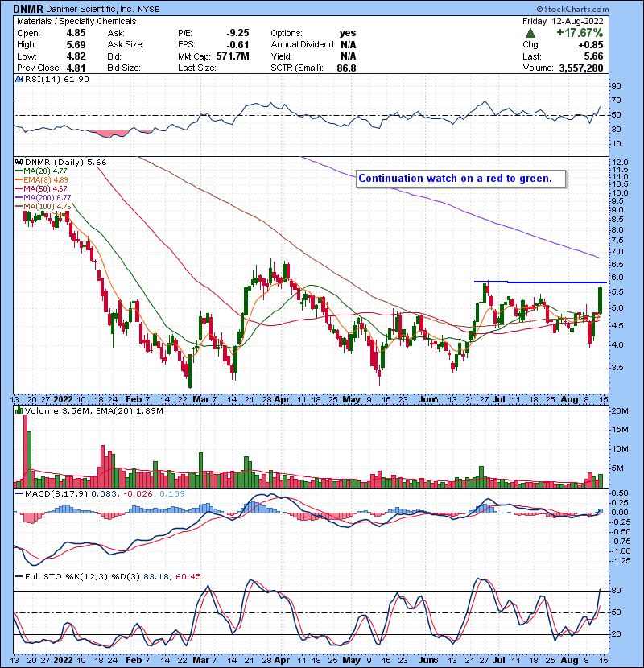Click the Mkt Cap value 571.7M
Image resolution: width=644 pixels, height=668 pixels.
click(233, 56)
